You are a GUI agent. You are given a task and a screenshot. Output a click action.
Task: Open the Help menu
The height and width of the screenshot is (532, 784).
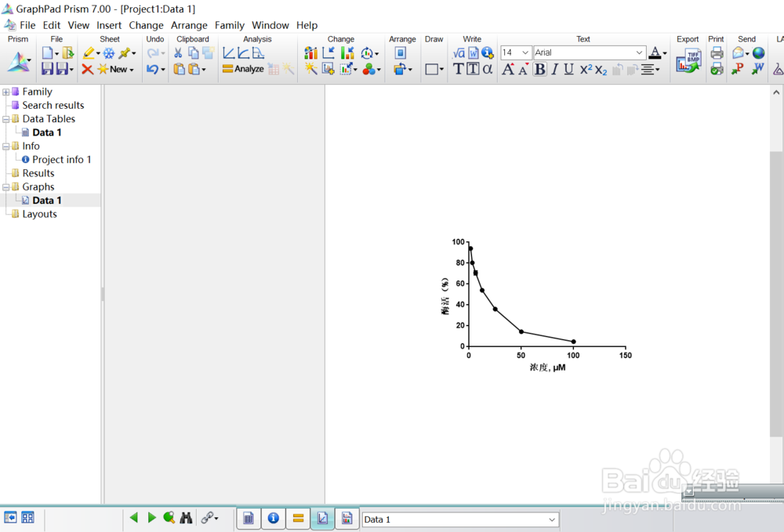coord(307,25)
